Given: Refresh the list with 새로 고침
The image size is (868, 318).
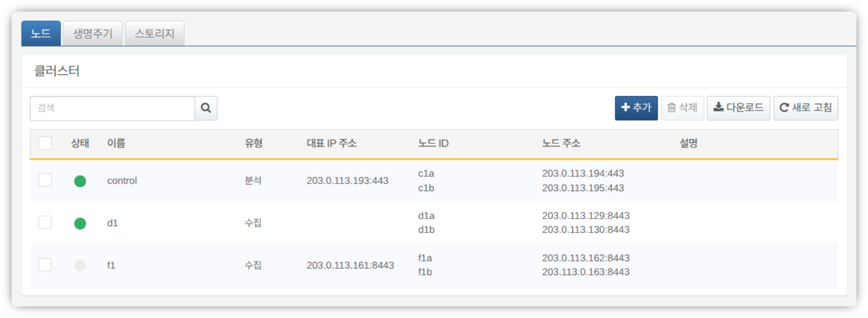Looking at the screenshot, I should [805, 108].
